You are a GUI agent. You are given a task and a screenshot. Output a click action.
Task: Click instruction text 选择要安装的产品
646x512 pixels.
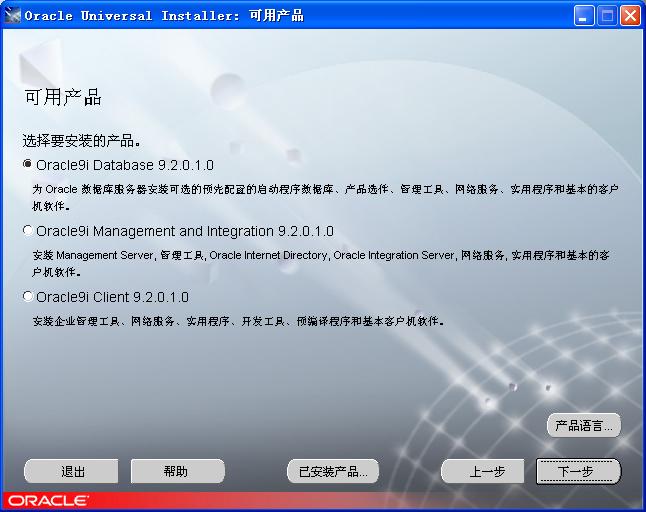82,141
